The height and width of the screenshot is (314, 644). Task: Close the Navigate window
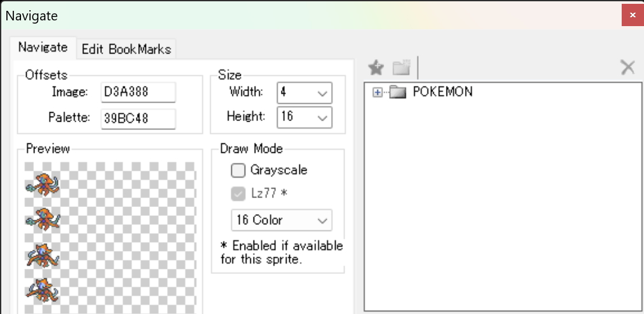(633, 15)
